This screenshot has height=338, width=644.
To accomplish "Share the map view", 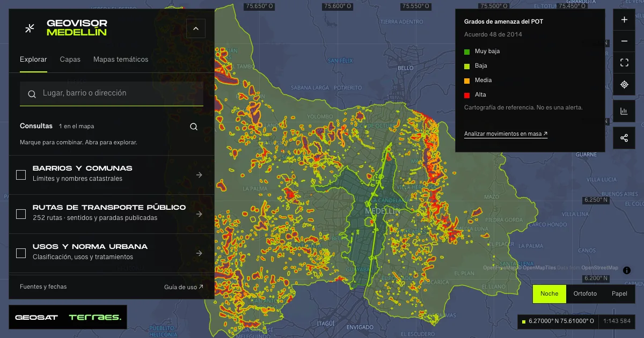I will (624, 138).
